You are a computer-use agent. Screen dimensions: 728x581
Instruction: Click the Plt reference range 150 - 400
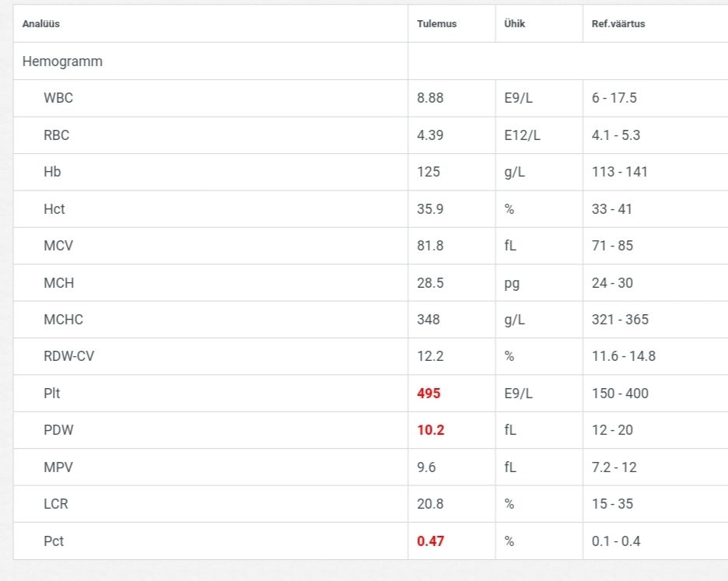(620, 394)
